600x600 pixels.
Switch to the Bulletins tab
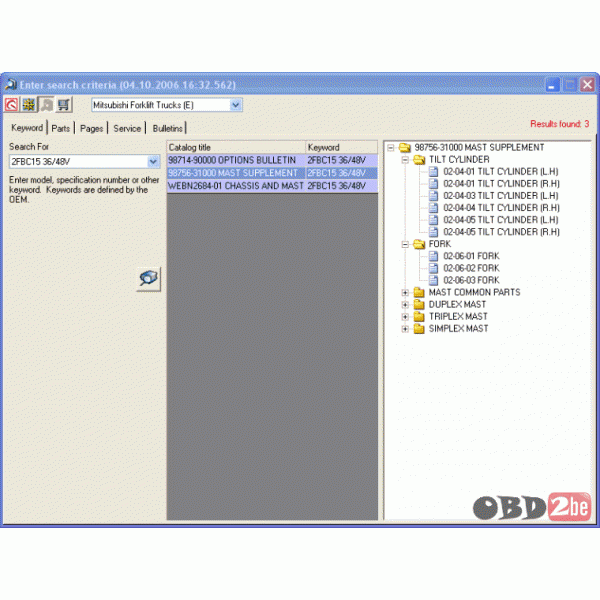tap(168, 128)
